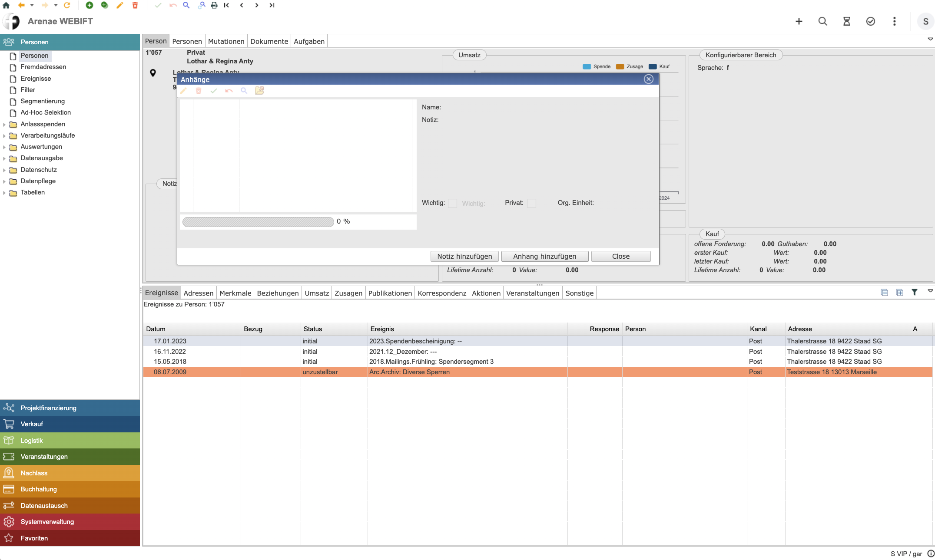Click the open-folder icon in Anhänge toolbar
The height and width of the screenshot is (560, 935).
click(259, 90)
